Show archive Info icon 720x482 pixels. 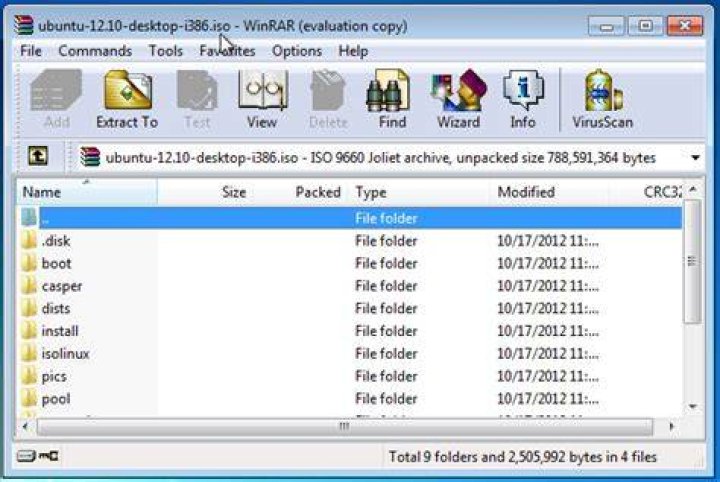click(x=523, y=90)
